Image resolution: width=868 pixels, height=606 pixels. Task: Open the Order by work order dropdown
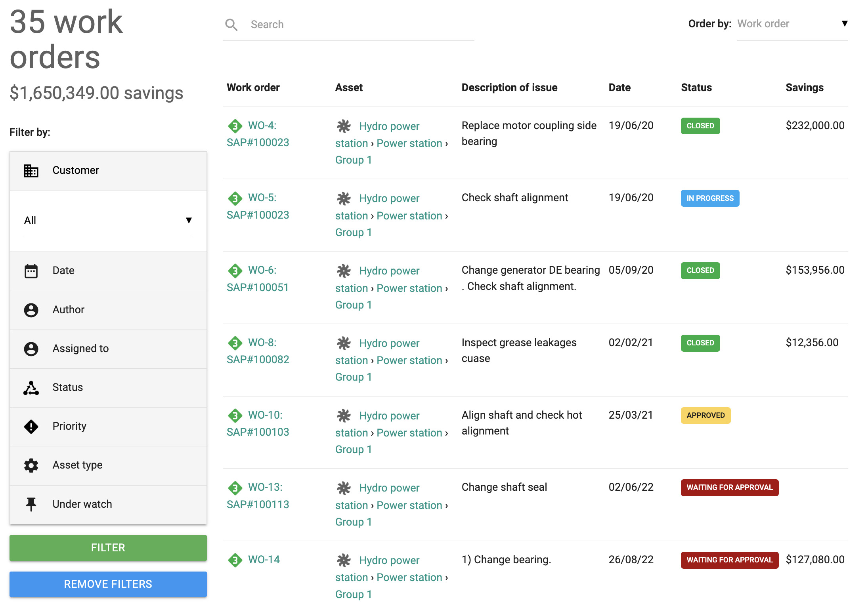[792, 24]
